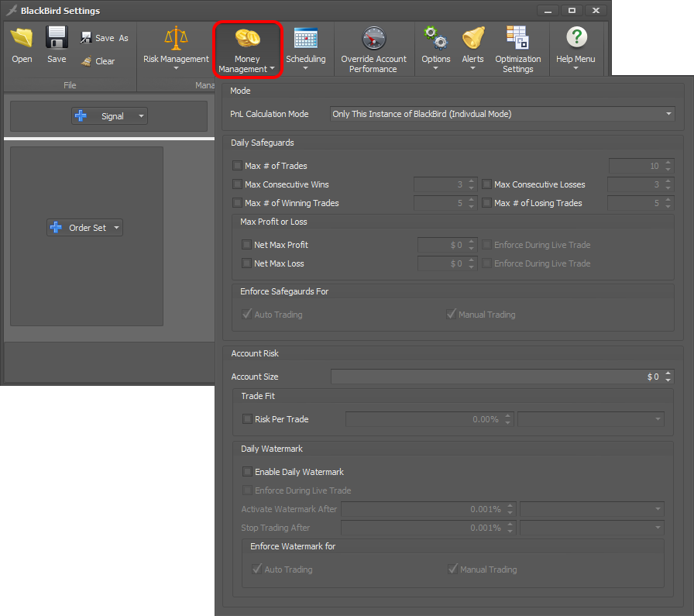Toggle Max Consecutive Losses checkbox
Viewport: 694px width, 616px height.
pos(487,184)
